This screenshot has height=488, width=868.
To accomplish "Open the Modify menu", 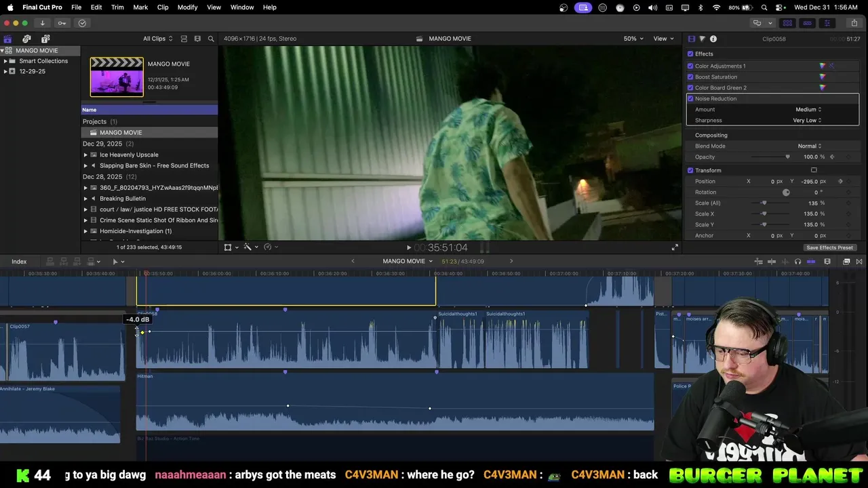I will (188, 7).
